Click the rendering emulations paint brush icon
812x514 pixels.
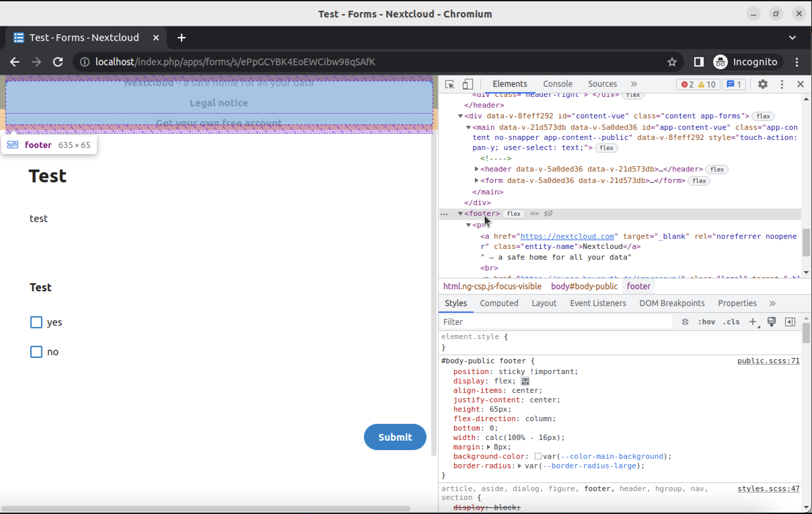(772, 322)
